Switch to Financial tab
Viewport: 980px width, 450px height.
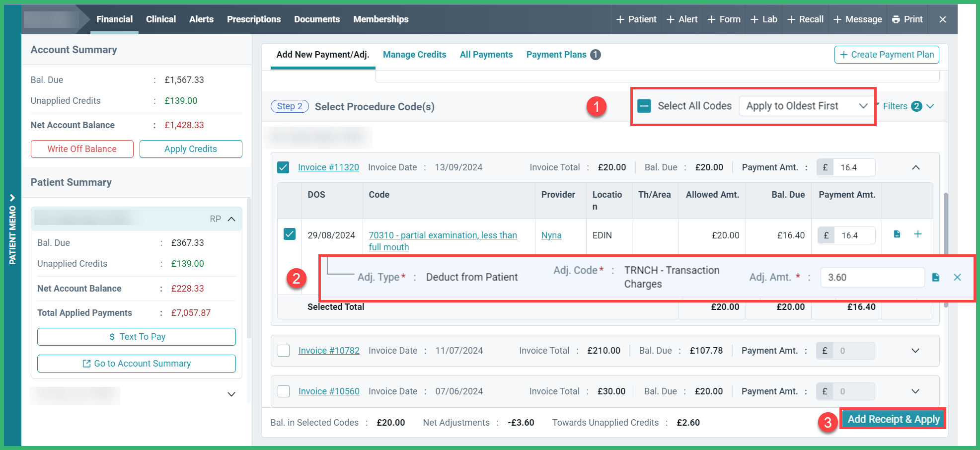click(x=114, y=19)
